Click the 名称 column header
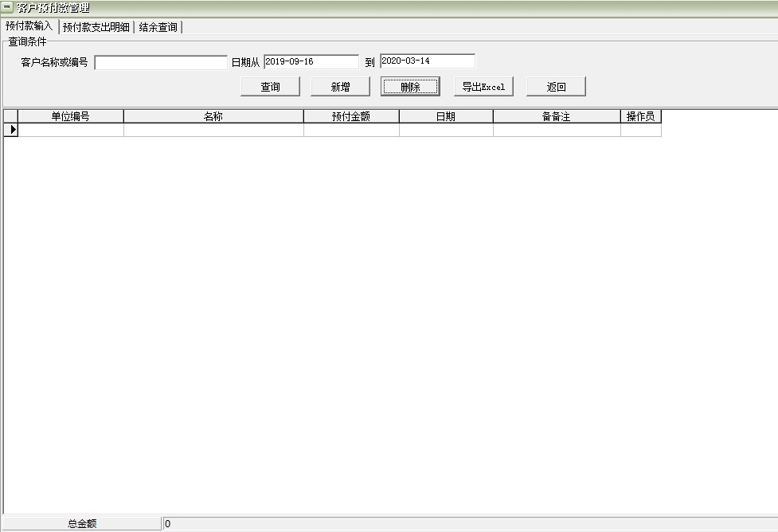 [213, 116]
